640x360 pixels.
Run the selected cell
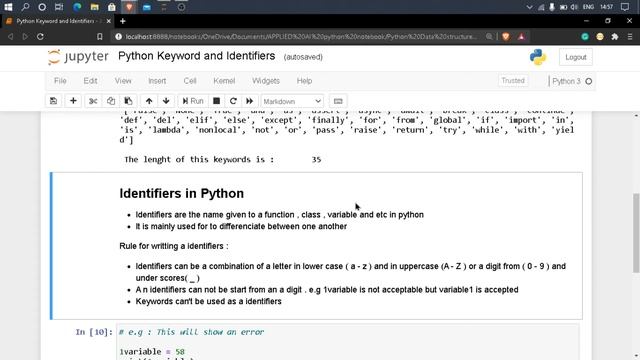(193, 101)
